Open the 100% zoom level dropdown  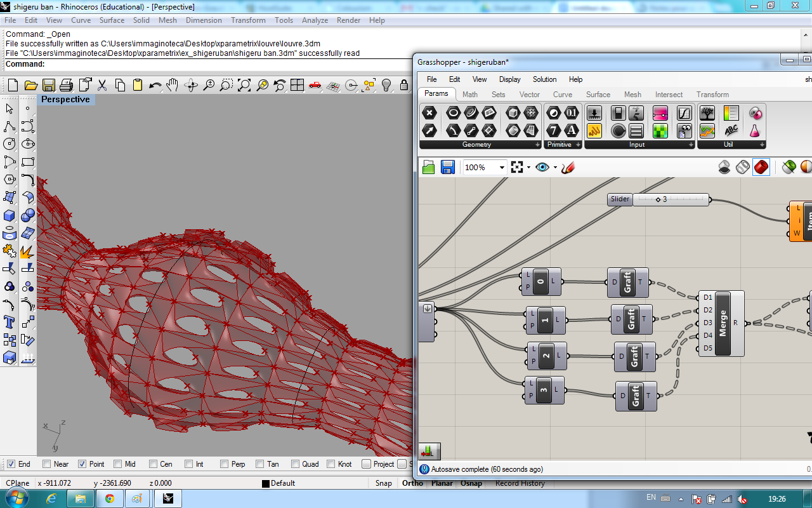(502, 168)
